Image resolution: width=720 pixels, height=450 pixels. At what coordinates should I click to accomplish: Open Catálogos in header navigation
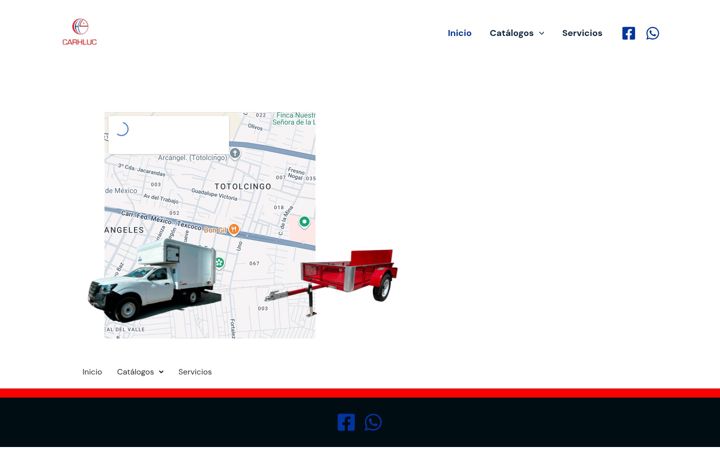tap(512, 33)
